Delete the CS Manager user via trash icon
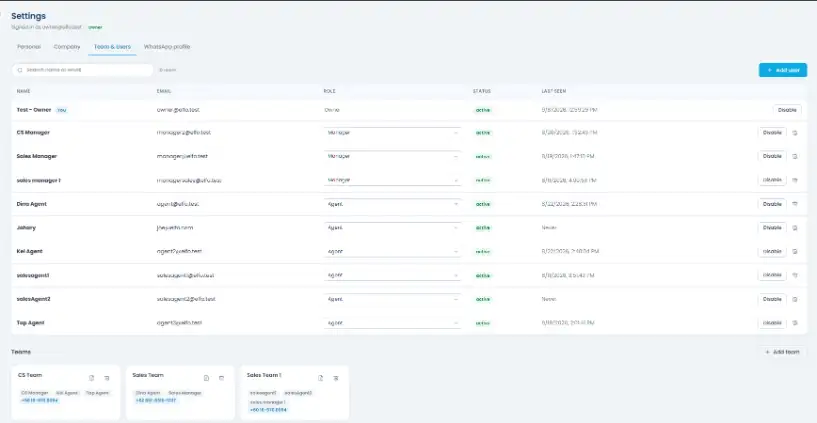The image size is (817, 423). tap(795, 133)
